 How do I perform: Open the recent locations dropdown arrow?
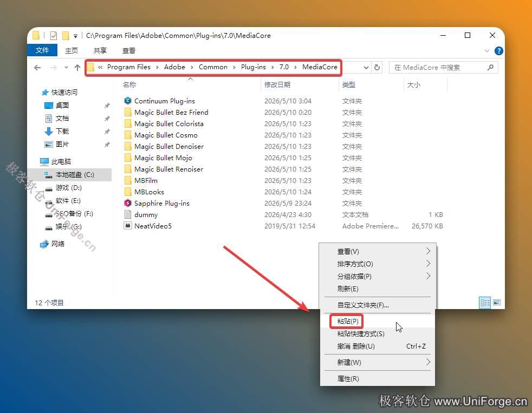[66, 68]
